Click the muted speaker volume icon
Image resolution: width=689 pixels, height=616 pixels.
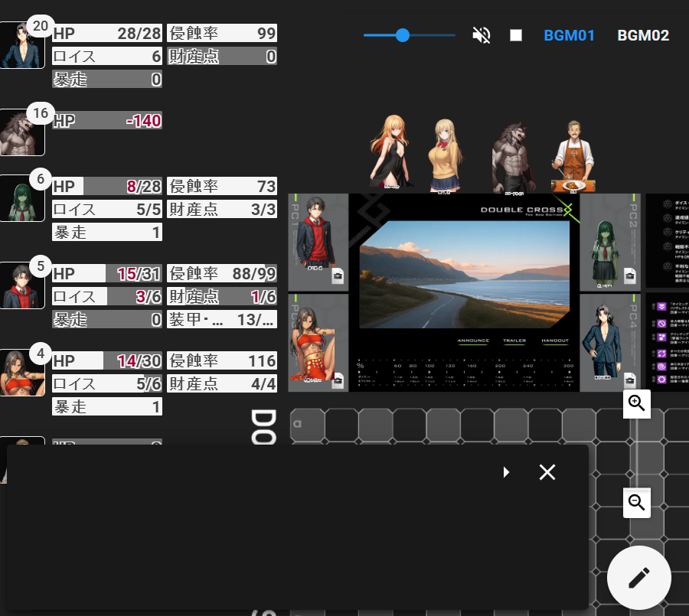[482, 35]
